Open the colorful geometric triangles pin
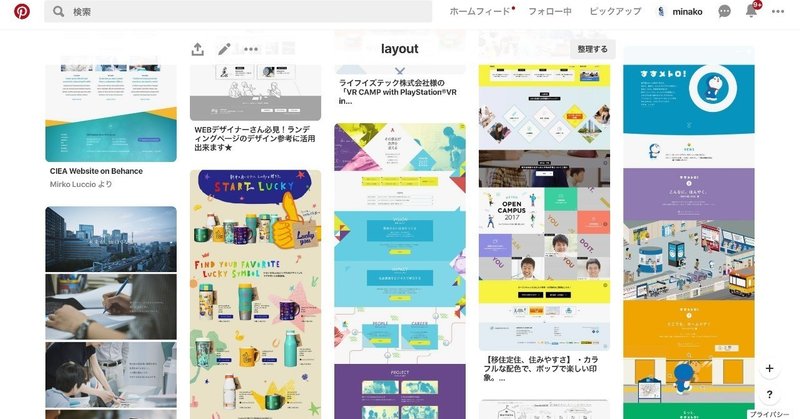Viewport: 800px width, 419px height. (400, 271)
